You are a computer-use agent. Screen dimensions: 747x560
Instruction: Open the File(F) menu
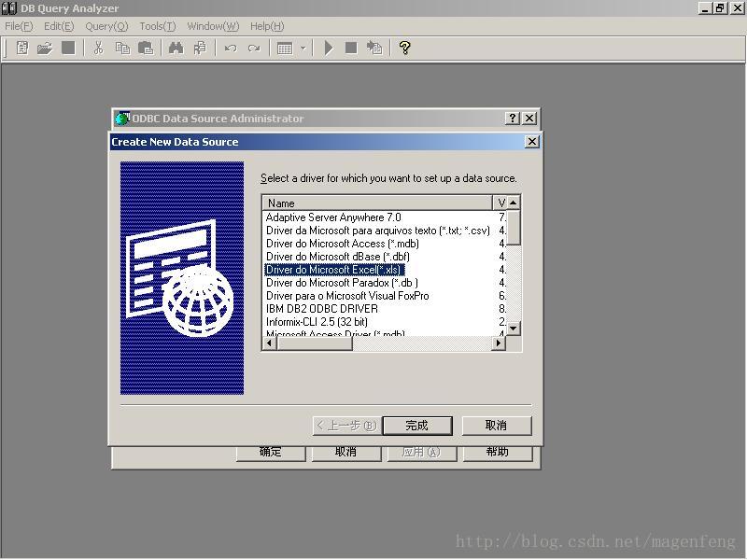click(19, 26)
